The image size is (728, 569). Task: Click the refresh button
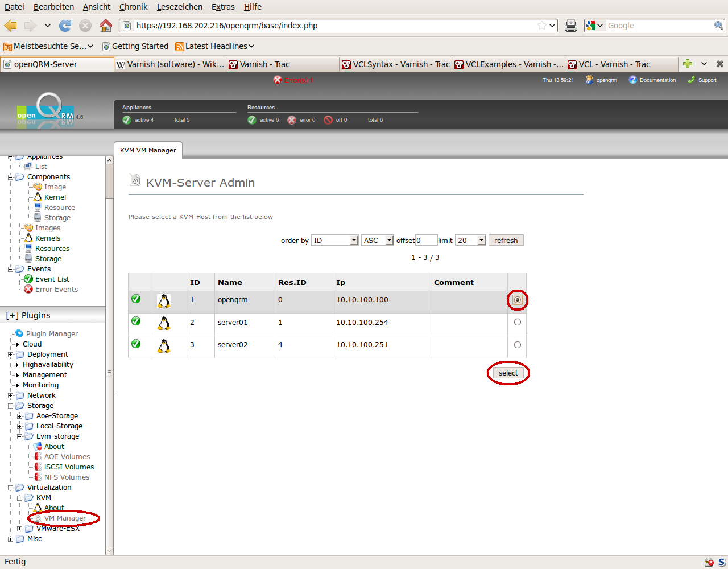[506, 241]
